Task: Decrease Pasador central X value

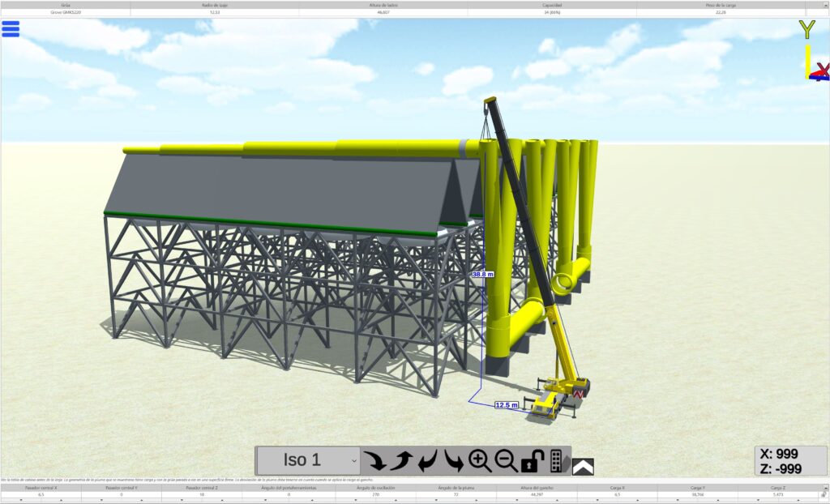Action: (21, 500)
